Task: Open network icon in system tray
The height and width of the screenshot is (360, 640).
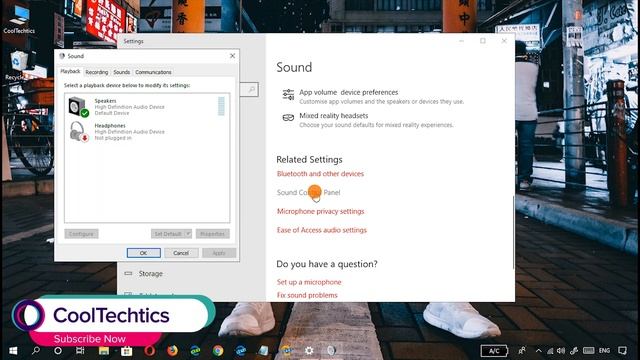Action: pos(550,351)
